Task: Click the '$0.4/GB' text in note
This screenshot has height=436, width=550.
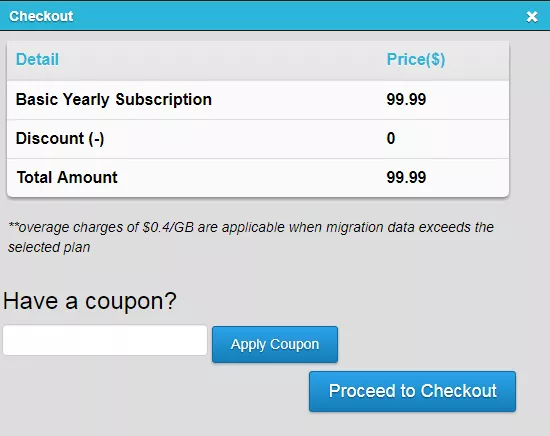Action: click(x=168, y=227)
